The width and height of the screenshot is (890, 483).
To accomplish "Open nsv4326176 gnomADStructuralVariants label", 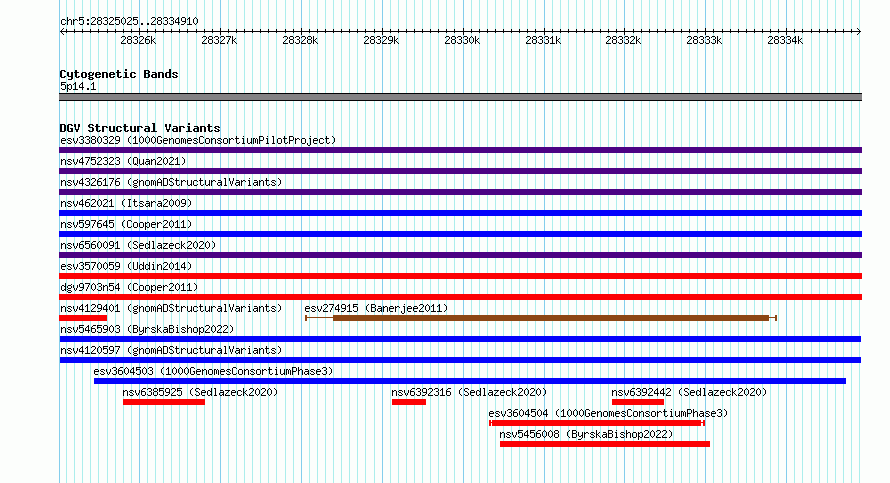I will pos(171,182).
